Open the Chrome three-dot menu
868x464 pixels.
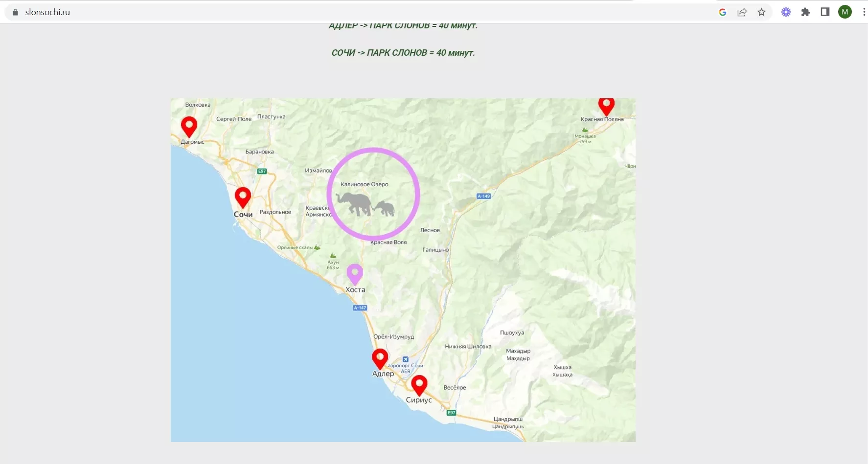(x=864, y=12)
